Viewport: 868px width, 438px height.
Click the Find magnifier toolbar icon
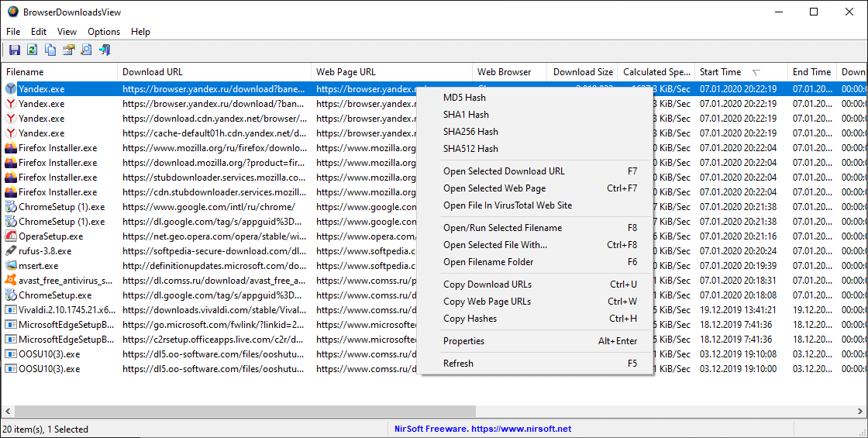86,50
